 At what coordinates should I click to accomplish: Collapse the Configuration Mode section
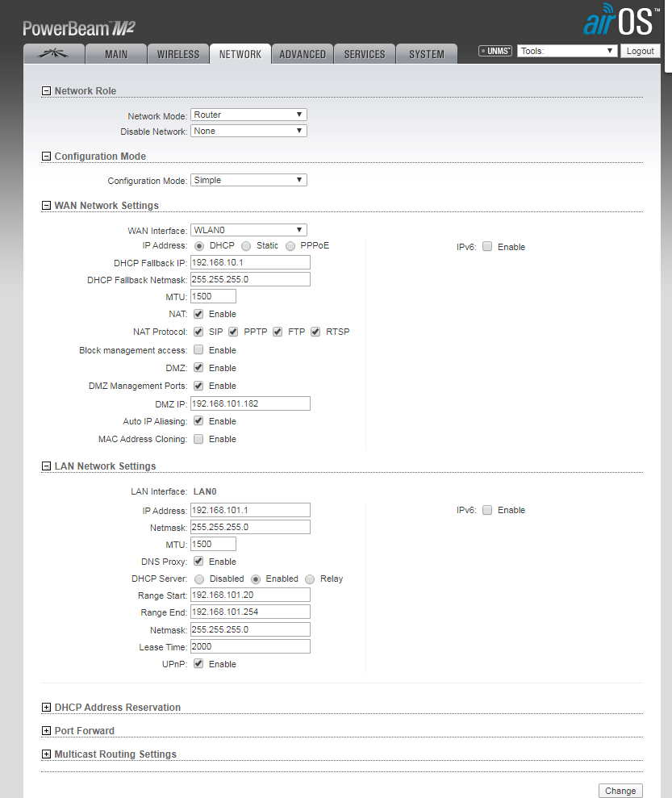(46, 157)
